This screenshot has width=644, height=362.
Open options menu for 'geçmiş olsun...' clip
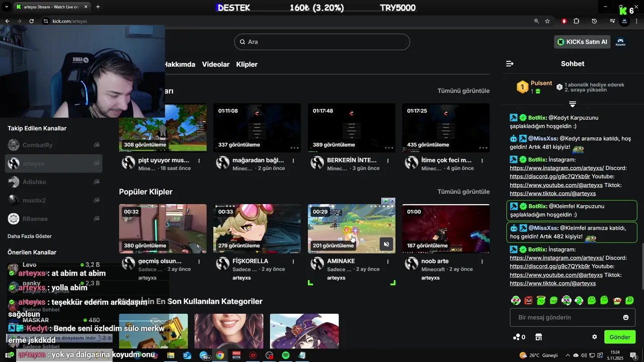tap(199, 261)
